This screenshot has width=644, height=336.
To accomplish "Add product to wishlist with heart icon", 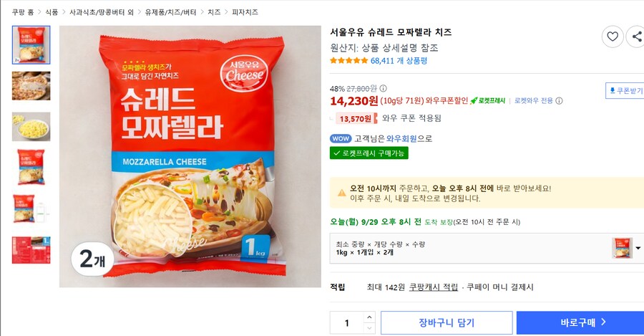I will pyautogui.click(x=613, y=37).
